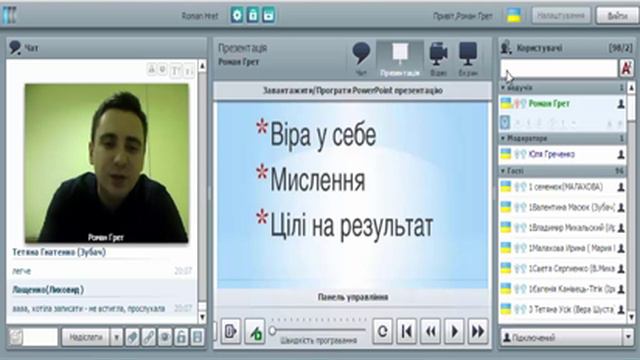640x360 pixels.
Task: Jump to first slide button
Action: click(x=407, y=331)
